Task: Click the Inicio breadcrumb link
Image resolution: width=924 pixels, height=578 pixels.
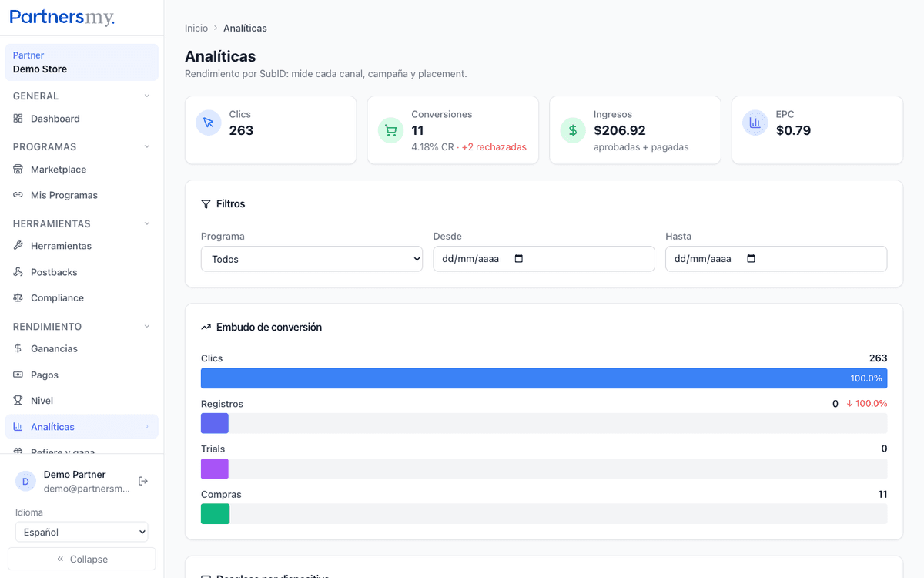Action: 196,28
